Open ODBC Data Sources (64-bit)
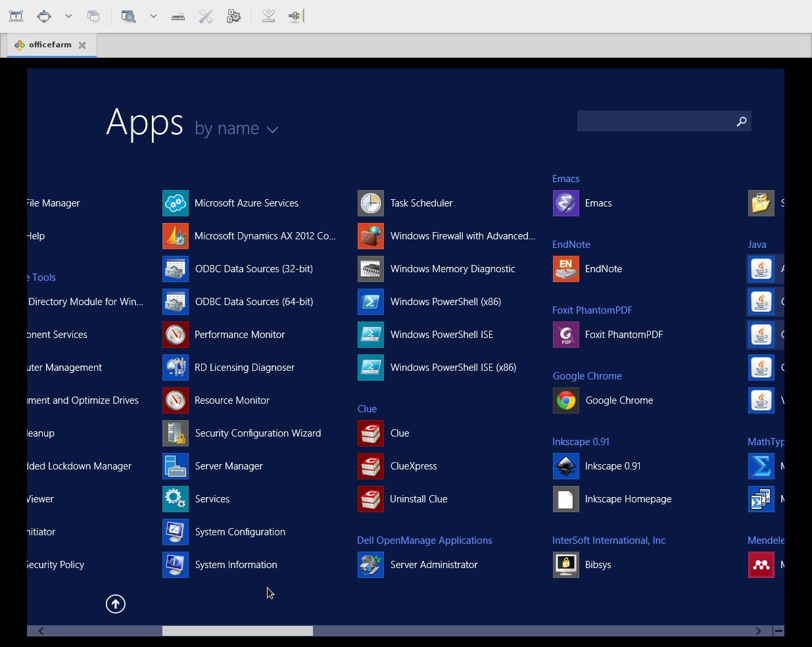812x647 pixels. [238, 302]
